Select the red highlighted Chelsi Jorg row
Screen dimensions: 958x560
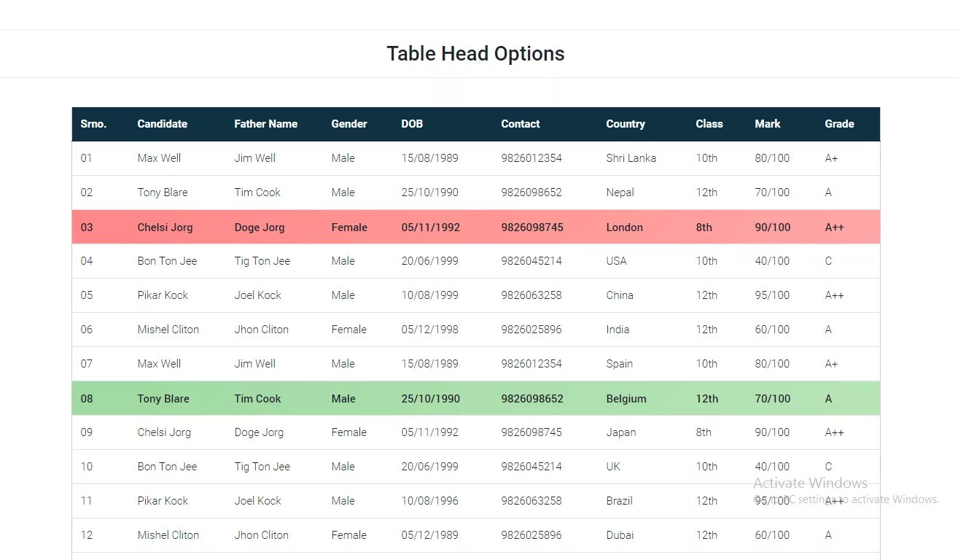click(x=476, y=227)
